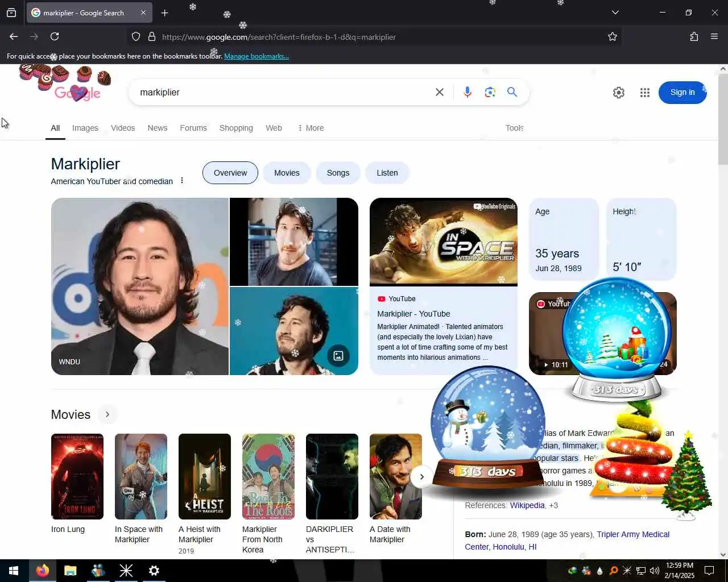Image resolution: width=728 pixels, height=582 pixels.
Task: Open File Explorer from the taskbar
Action: click(x=70, y=571)
